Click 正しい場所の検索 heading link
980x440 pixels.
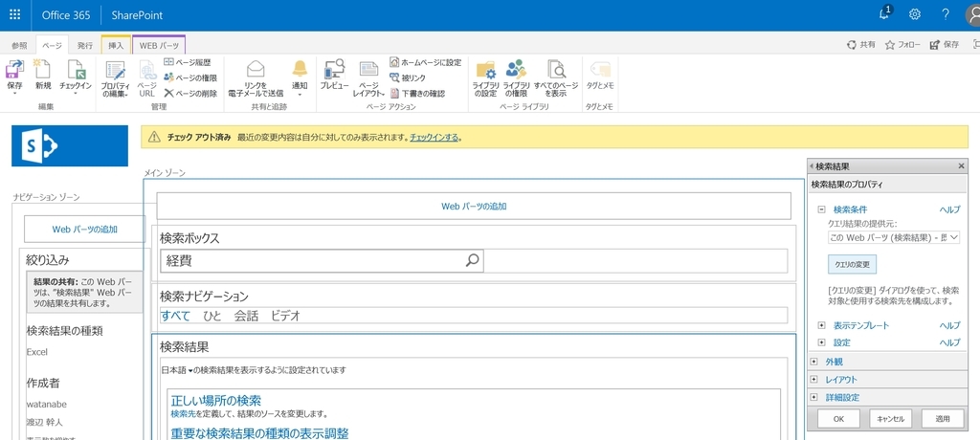216,401
